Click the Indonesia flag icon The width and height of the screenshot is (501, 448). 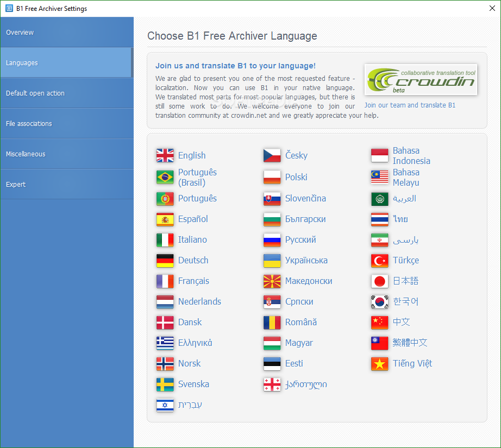(x=380, y=155)
